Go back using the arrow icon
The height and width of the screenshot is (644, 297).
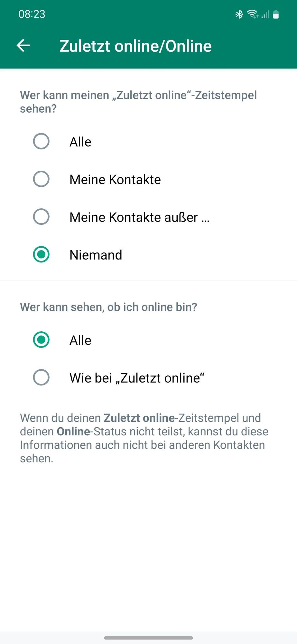coord(23,45)
